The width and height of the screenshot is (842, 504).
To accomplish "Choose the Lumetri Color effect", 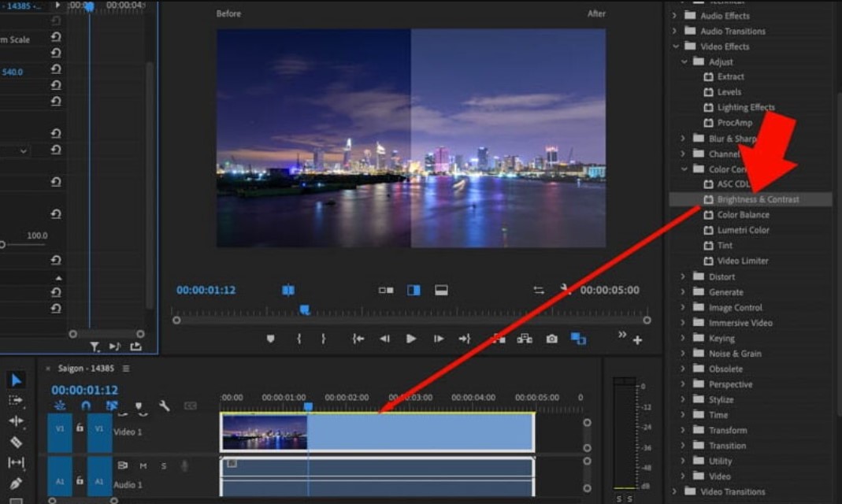I will [743, 230].
